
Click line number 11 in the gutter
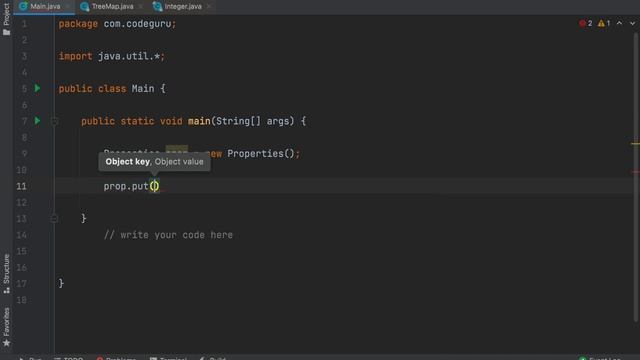pos(21,186)
